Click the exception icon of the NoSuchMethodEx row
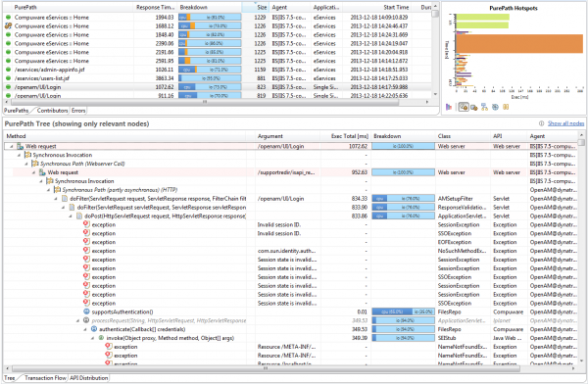This screenshot has width=588, height=384. pyautogui.click(x=86, y=251)
